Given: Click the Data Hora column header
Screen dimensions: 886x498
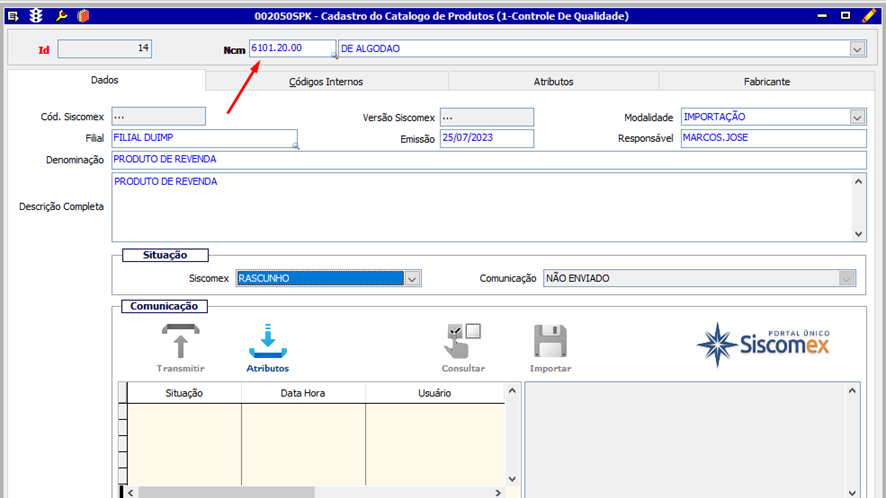Looking at the screenshot, I should [303, 393].
